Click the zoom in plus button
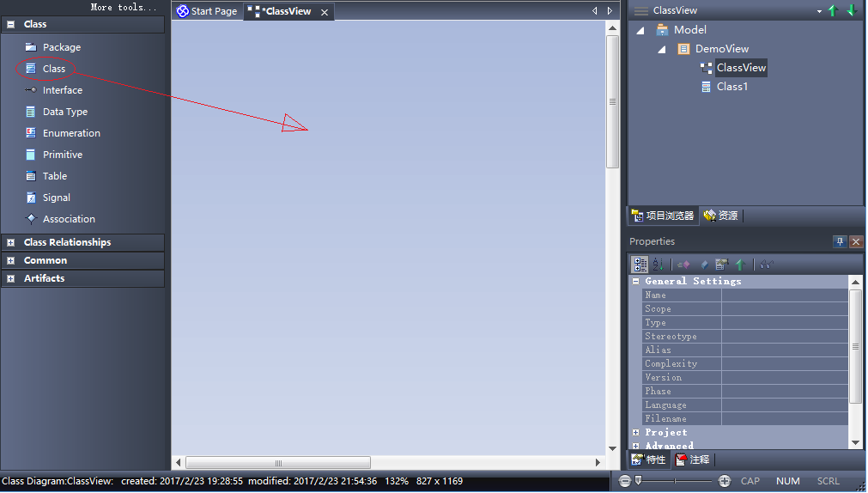The image size is (868, 493). pyautogui.click(x=725, y=481)
